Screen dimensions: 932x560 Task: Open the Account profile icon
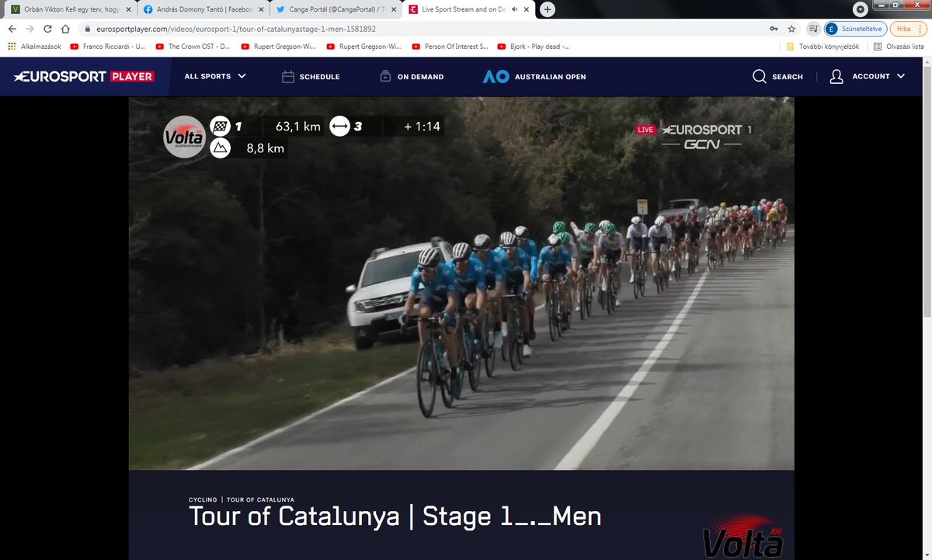(x=836, y=76)
